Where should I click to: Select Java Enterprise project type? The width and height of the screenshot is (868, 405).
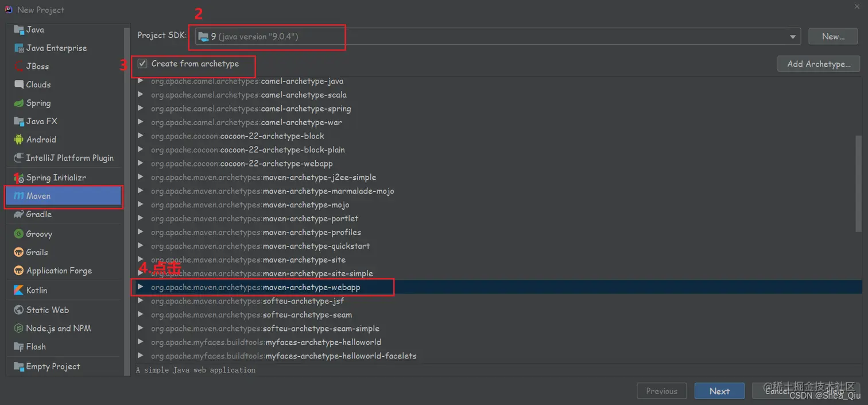64,48
